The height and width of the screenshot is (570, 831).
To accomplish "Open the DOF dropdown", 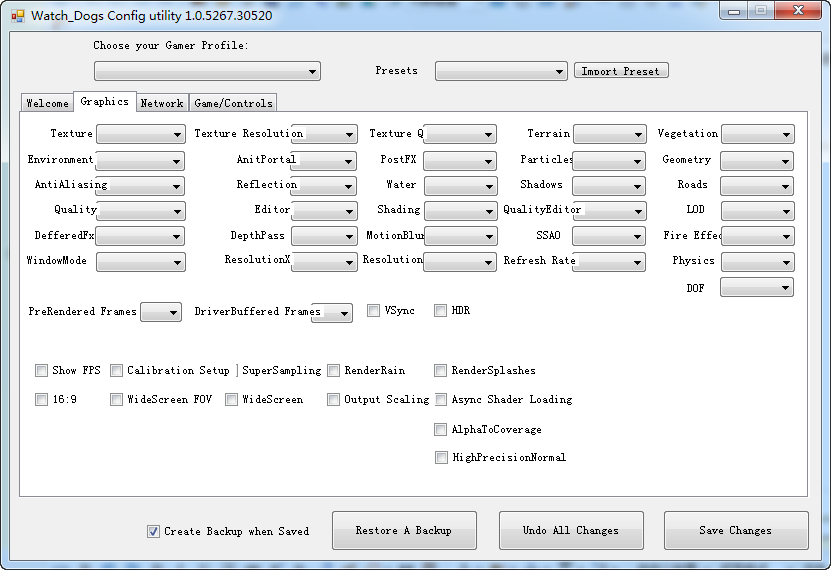I will [x=757, y=287].
